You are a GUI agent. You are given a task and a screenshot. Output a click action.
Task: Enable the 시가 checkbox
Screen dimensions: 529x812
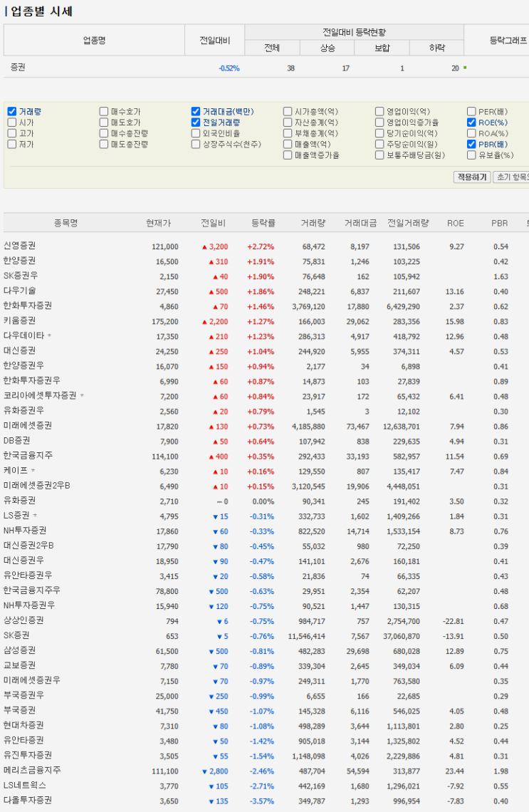click(x=12, y=123)
